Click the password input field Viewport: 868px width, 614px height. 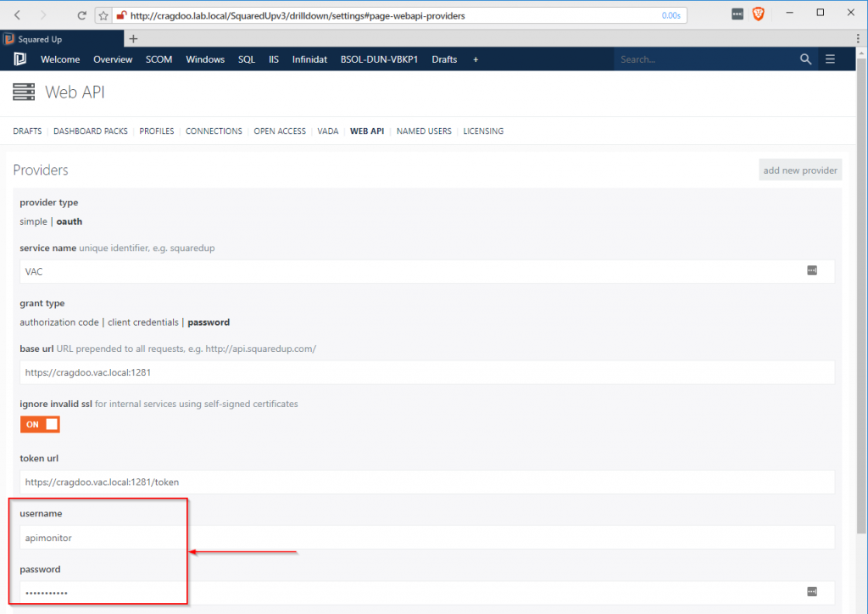click(427, 593)
